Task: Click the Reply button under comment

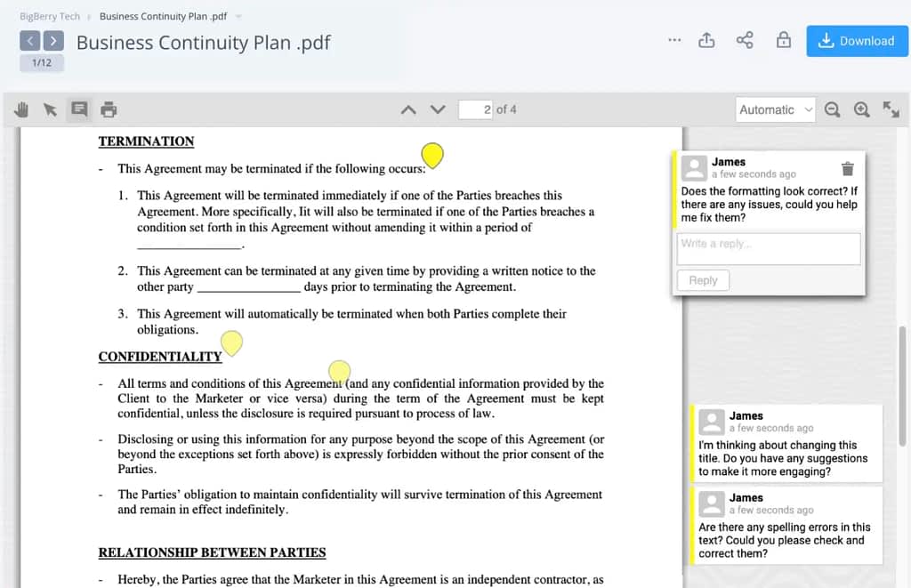Action: [703, 280]
